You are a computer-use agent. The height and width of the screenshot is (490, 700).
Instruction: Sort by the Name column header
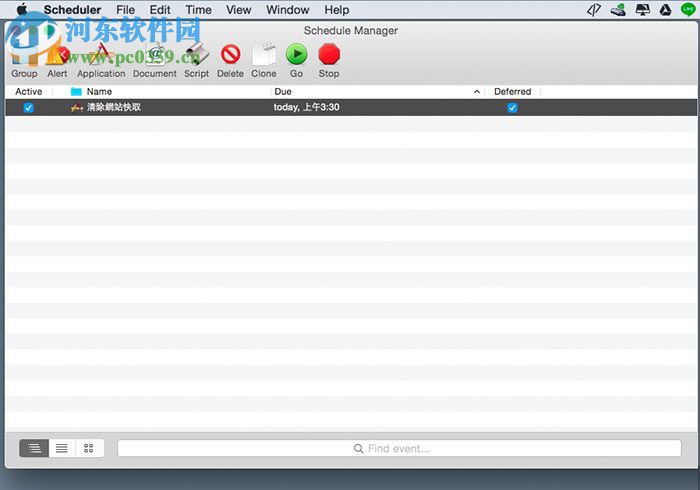click(x=99, y=91)
